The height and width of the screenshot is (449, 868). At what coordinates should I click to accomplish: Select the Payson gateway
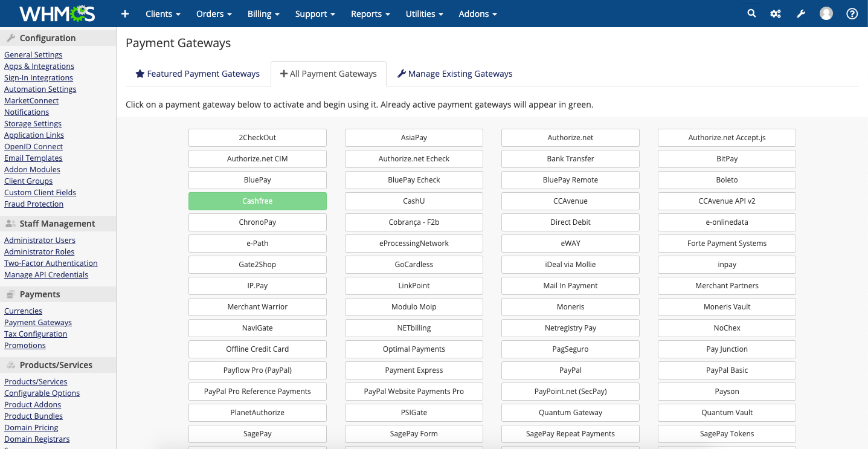tap(727, 392)
